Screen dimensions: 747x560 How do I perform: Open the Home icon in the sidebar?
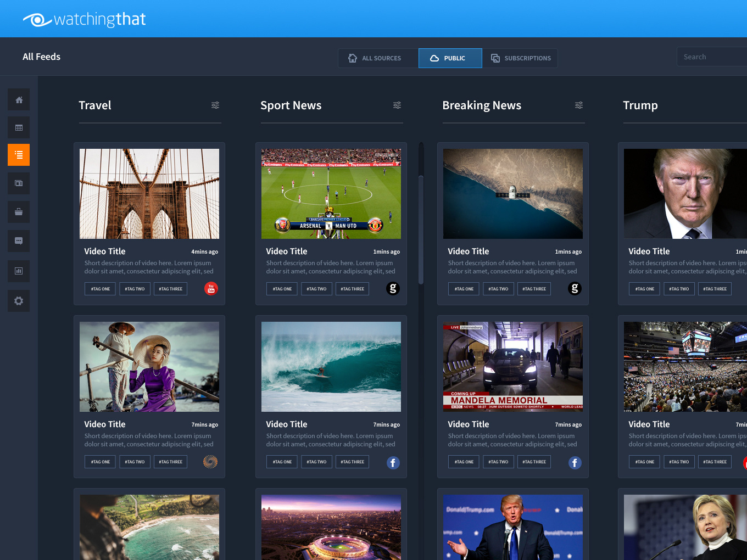pos(19,100)
